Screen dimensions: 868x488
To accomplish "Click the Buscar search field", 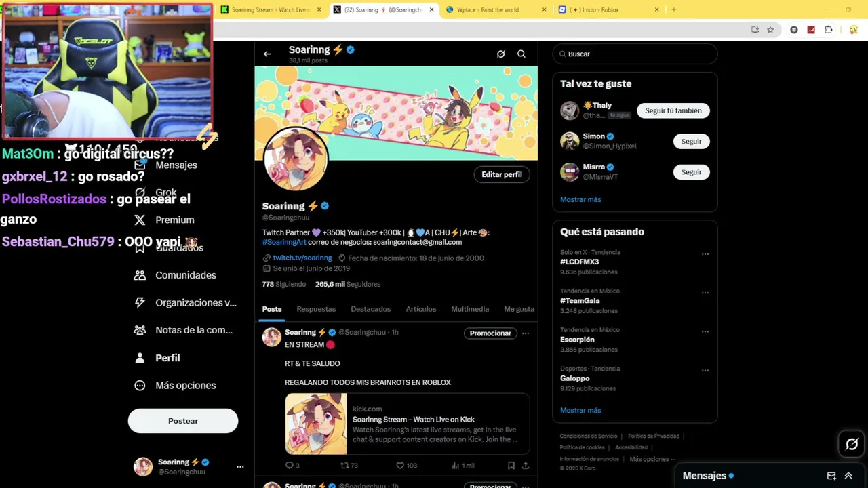I will 635,54.
